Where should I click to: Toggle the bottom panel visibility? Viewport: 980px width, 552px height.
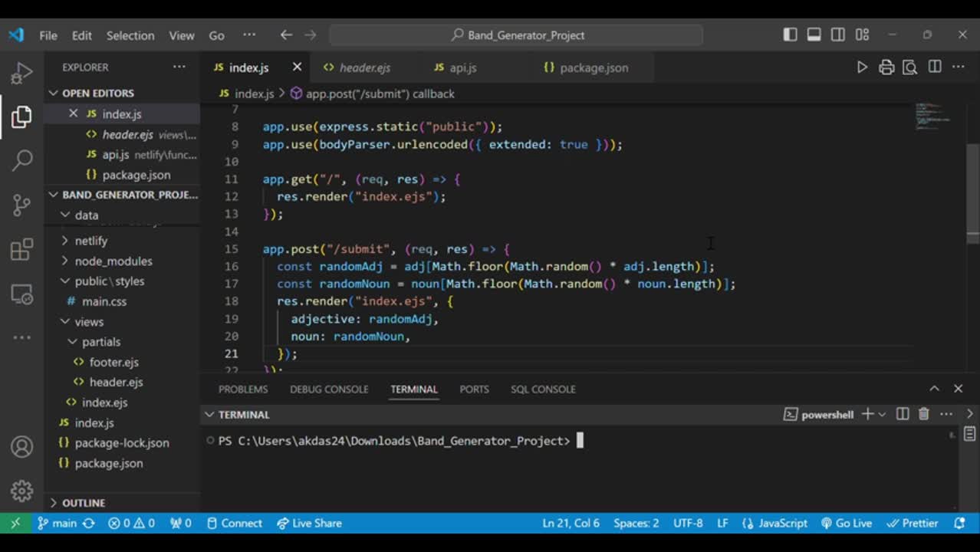[x=814, y=34]
